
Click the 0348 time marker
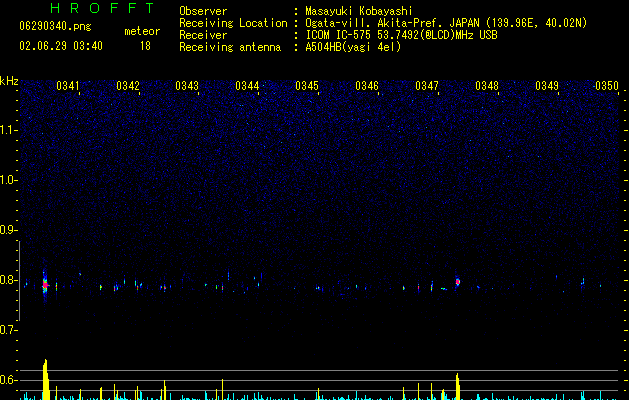click(487, 86)
